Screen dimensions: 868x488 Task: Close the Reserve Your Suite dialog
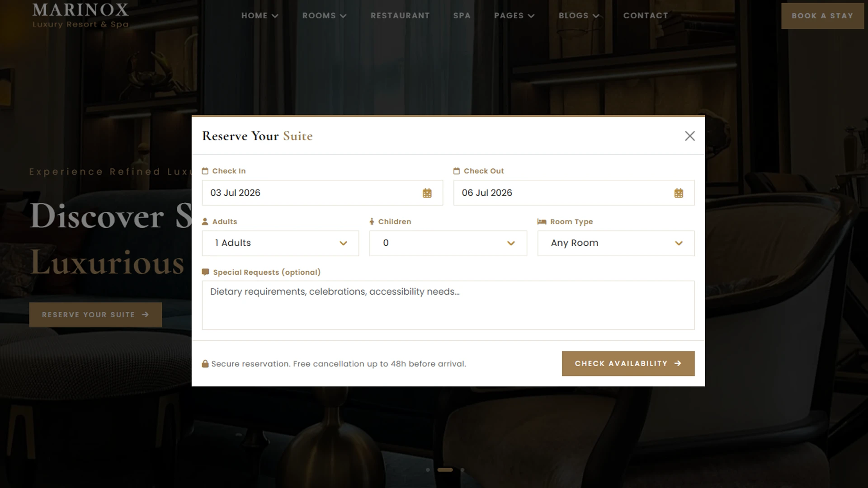point(689,136)
